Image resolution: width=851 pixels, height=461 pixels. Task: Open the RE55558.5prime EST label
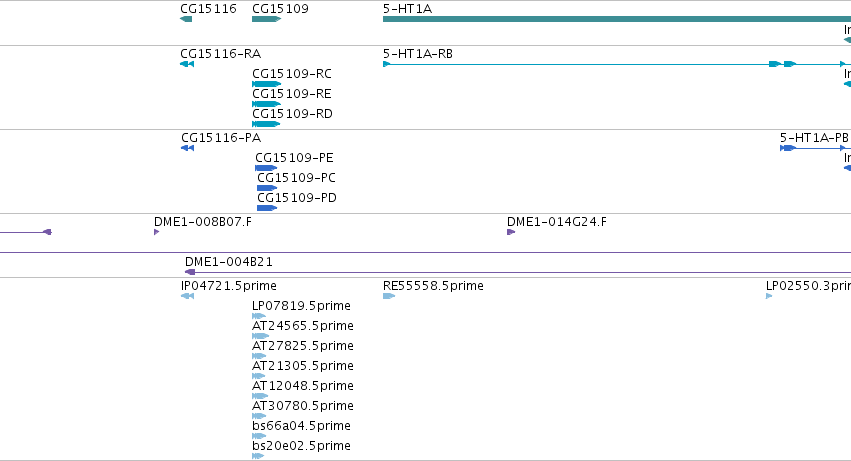click(x=433, y=286)
